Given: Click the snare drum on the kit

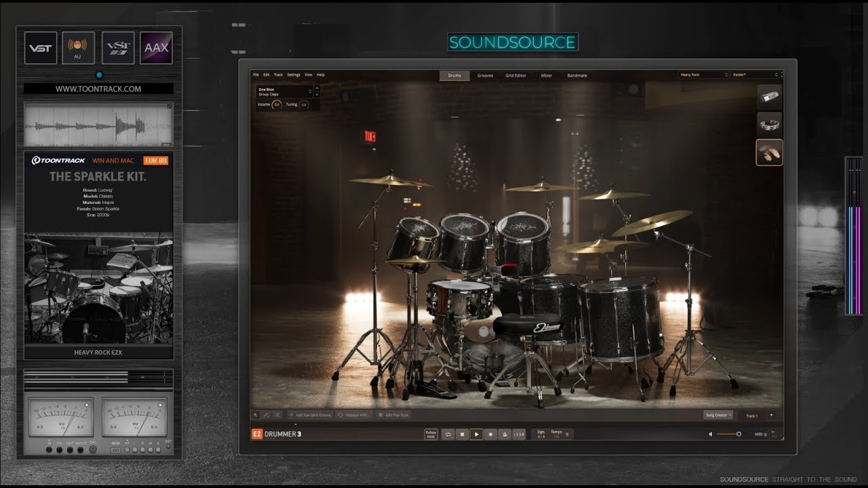Looking at the screenshot, I should pos(460,298).
